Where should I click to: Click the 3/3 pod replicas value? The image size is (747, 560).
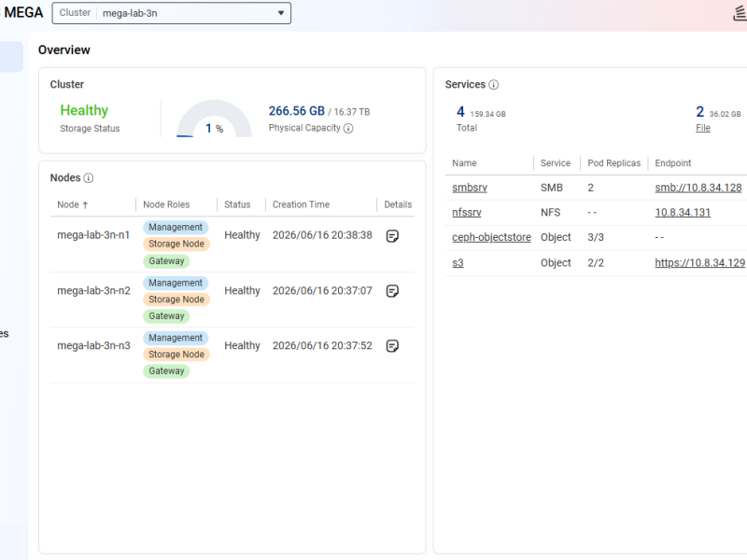click(596, 237)
